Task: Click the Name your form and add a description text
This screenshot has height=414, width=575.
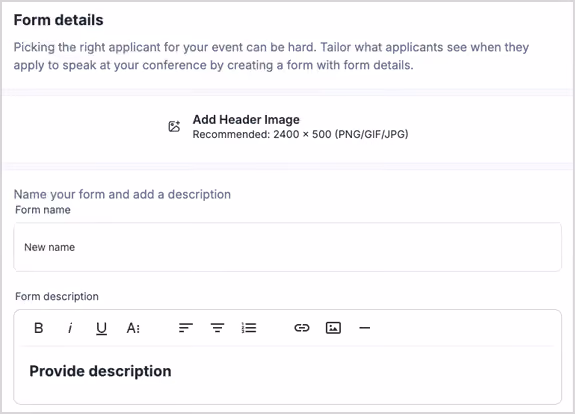Action: 122,194
